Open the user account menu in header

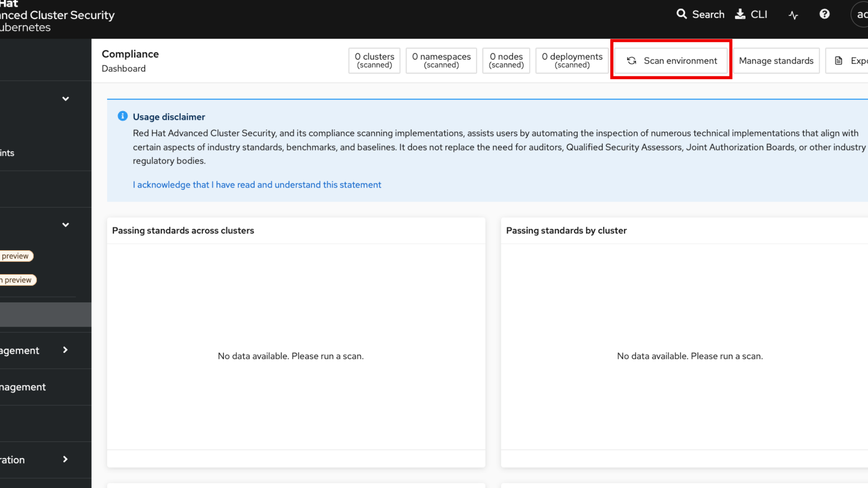(859, 14)
